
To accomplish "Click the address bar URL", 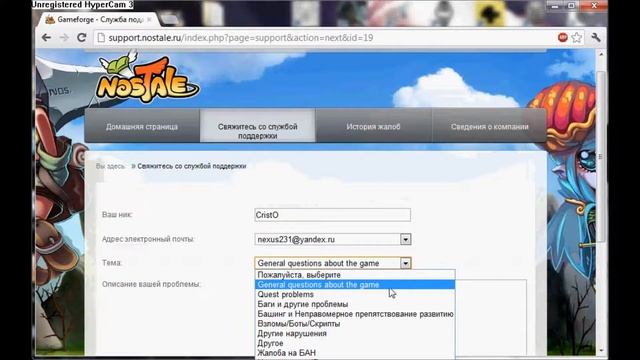I will 241,38.
